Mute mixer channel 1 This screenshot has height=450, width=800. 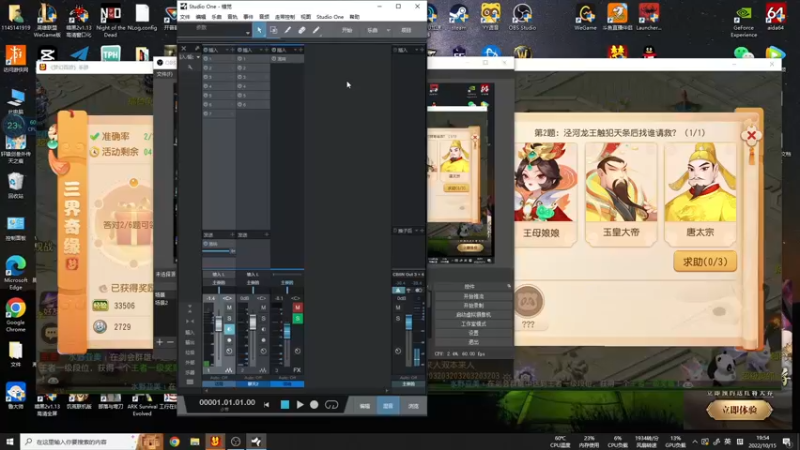[x=229, y=308]
